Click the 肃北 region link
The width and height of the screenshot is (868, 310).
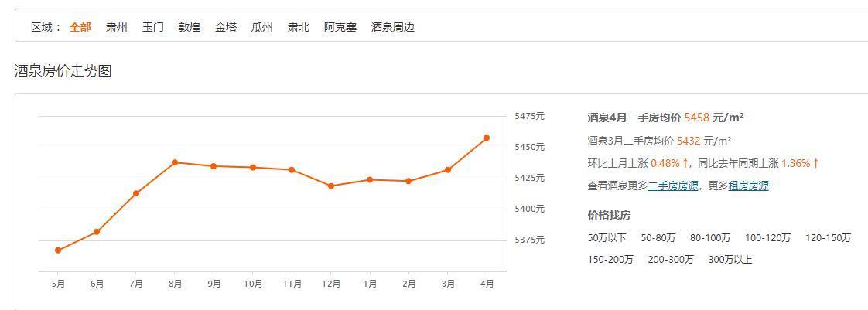click(x=299, y=27)
